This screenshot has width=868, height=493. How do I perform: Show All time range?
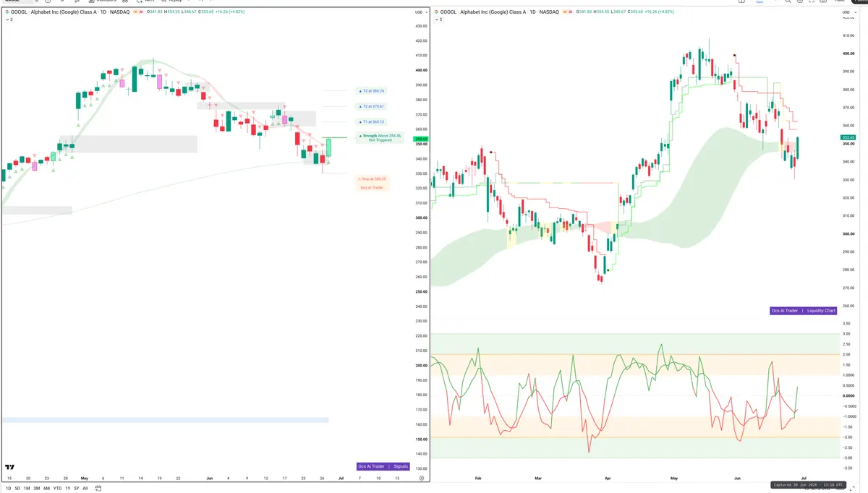coord(85,489)
